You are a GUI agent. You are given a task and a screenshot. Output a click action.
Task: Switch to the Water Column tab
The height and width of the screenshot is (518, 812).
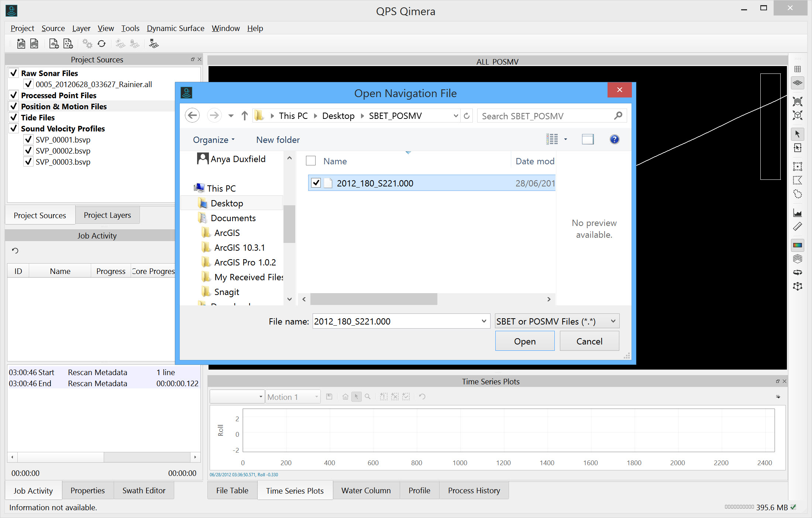366,490
